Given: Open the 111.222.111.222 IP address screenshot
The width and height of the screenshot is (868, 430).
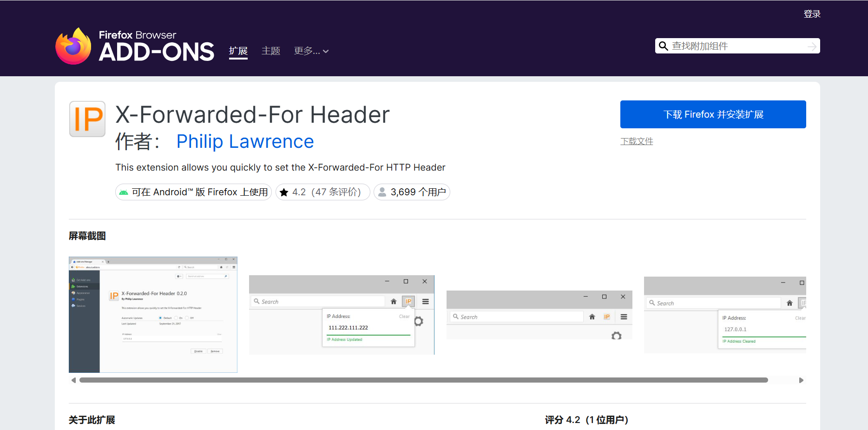Looking at the screenshot, I should (342, 315).
